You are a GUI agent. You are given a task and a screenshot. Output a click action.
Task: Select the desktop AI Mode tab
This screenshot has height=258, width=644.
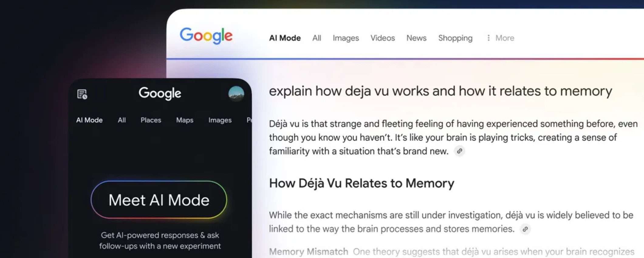pos(285,38)
